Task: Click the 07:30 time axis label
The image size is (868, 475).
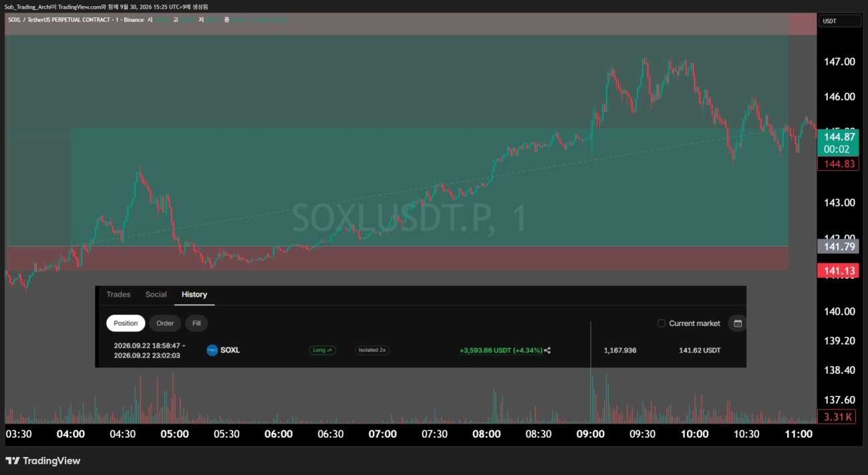Action: pos(435,434)
